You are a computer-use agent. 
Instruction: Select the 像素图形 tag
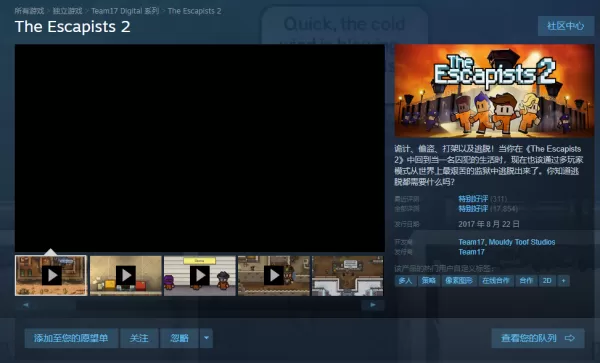(x=459, y=281)
